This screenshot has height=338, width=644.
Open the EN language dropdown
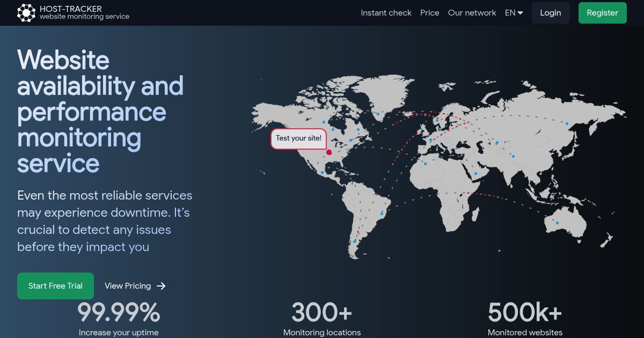[514, 13]
